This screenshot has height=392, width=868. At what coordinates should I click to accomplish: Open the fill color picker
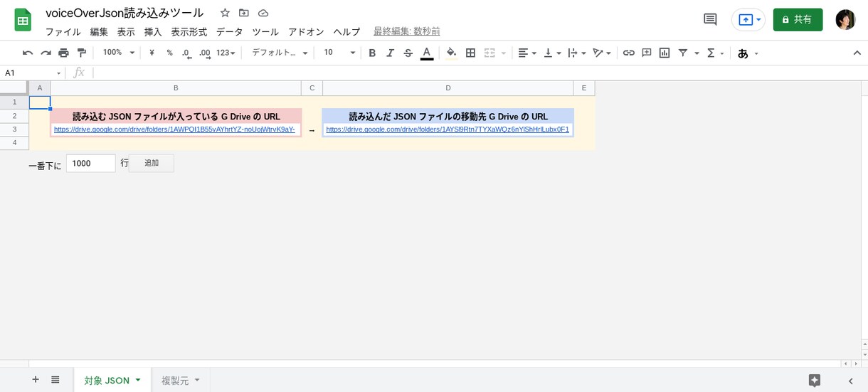tap(451, 53)
